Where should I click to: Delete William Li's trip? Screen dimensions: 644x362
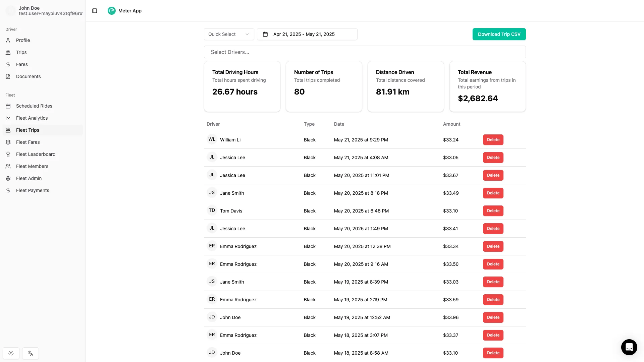tap(493, 140)
